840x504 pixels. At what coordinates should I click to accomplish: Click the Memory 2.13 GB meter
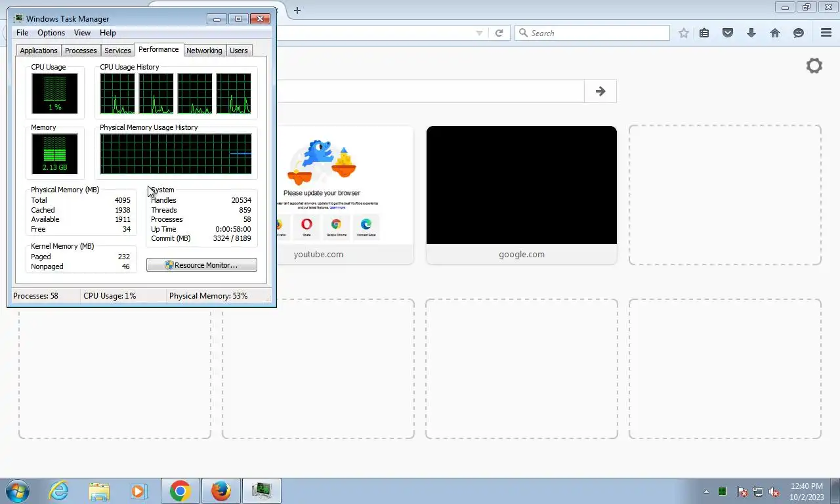[54, 154]
